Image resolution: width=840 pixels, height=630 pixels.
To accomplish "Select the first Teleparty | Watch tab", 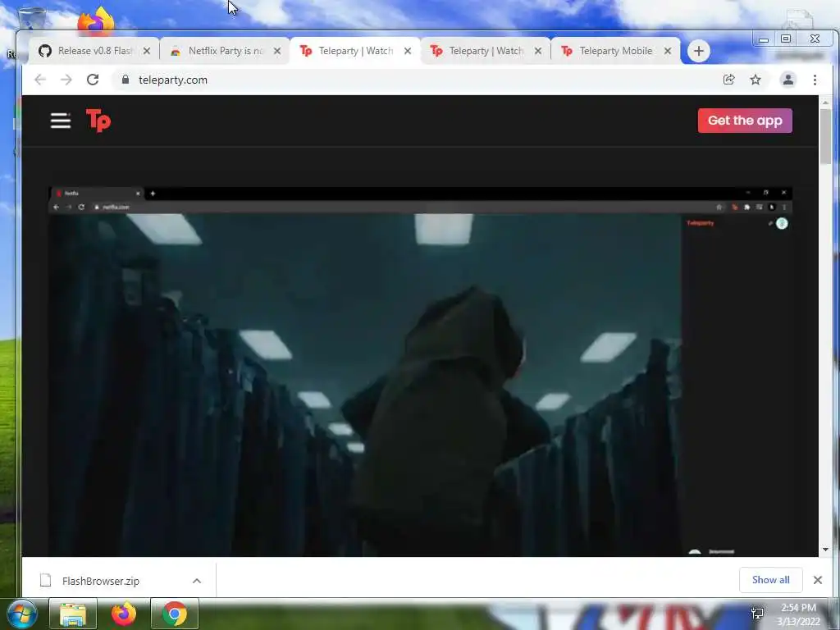I will coord(355,51).
